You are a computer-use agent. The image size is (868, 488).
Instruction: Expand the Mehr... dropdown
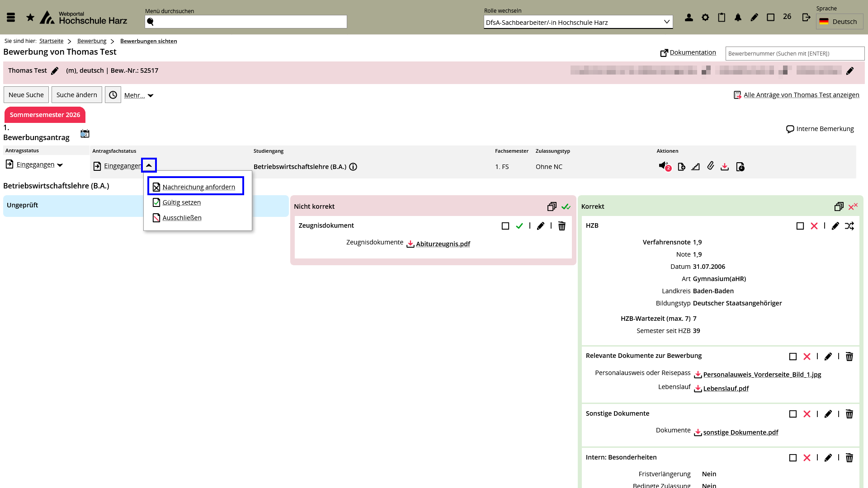139,95
